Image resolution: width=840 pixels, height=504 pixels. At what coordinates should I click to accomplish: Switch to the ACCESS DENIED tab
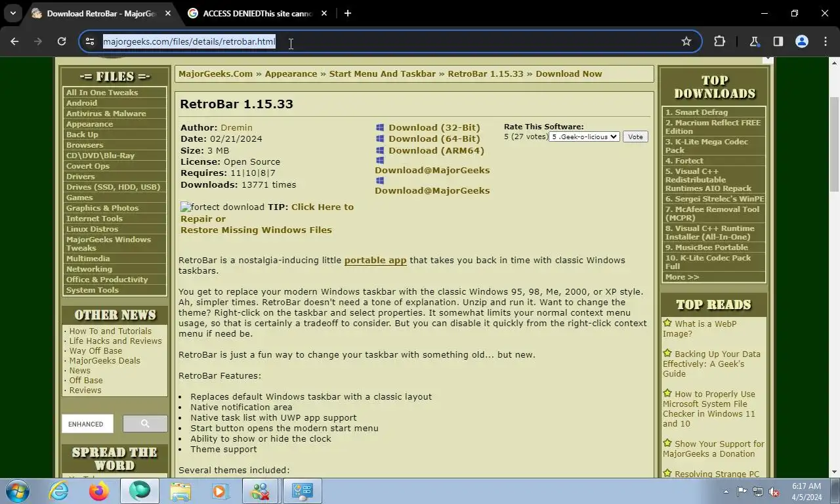click(x=257, y=13)
